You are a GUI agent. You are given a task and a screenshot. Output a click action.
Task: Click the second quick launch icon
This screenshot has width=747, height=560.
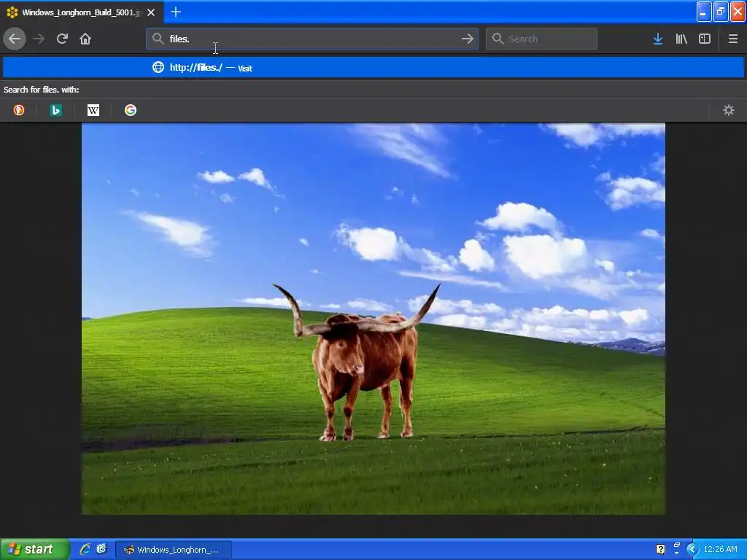pyautogui.click(x=101, y=550)
